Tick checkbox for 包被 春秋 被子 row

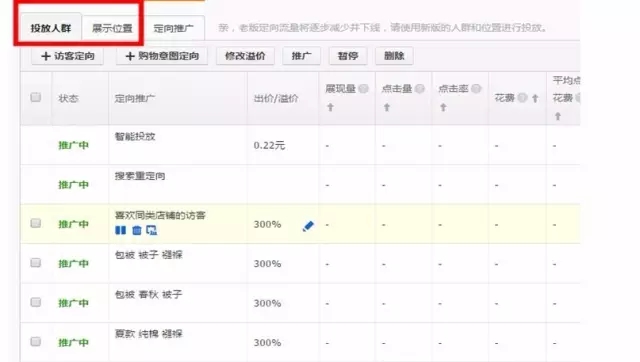point(36,302)
